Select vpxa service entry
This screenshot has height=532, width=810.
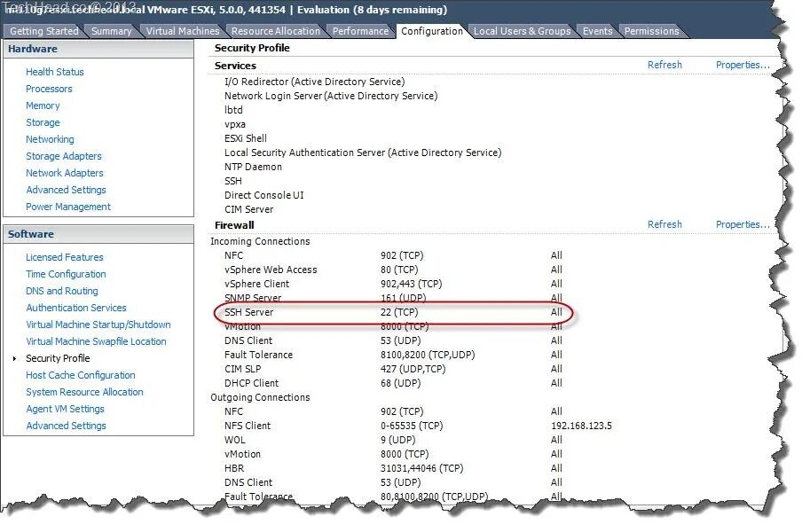[235, 124]
